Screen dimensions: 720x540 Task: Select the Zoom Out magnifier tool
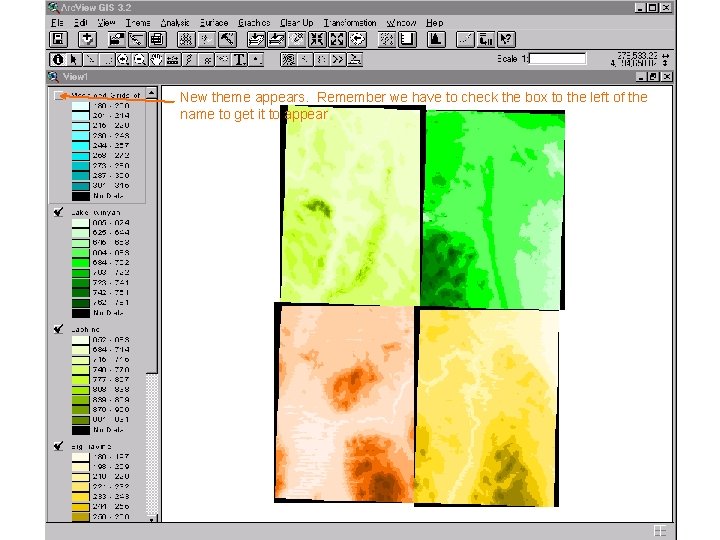(x=140, y=60)
